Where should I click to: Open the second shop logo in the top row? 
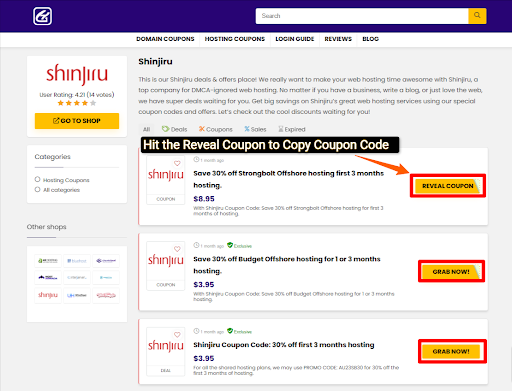pyautogui.click(x=77, y=261)
